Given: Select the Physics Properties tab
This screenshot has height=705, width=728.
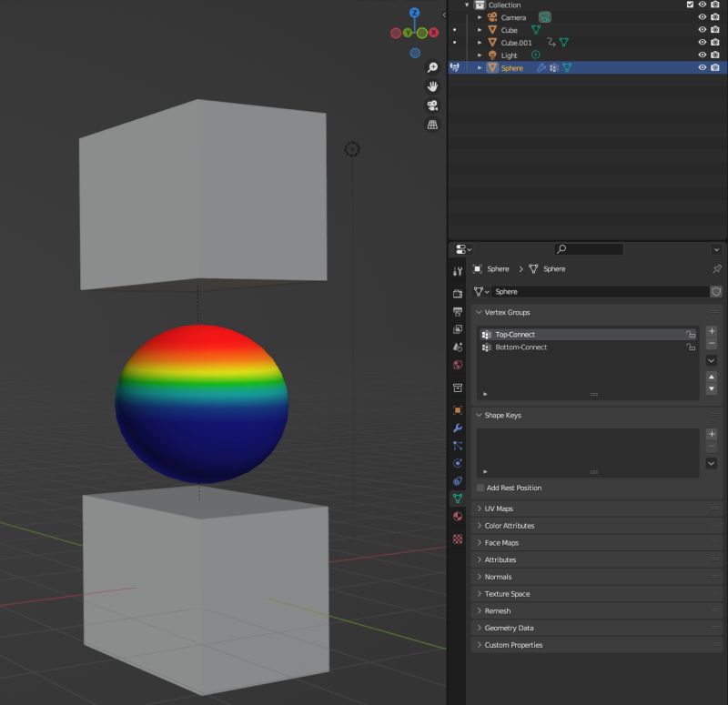Looking at the screenshot, I should click(458, 464).
